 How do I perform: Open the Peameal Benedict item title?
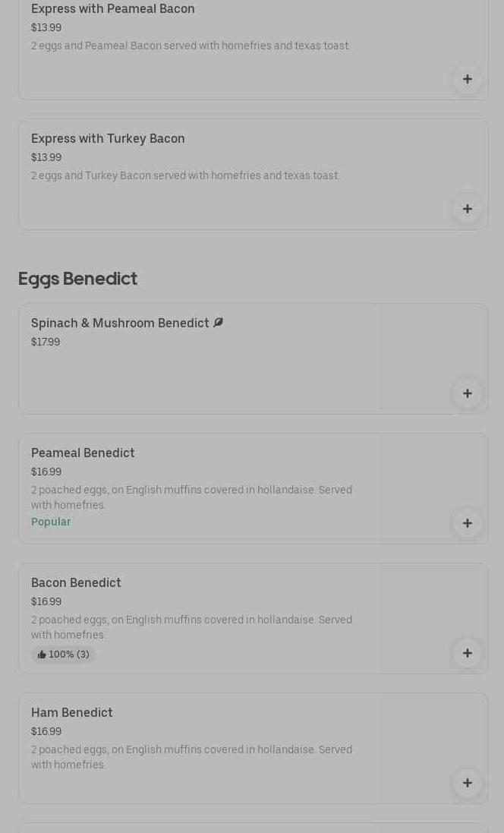(x=83, y=453)
